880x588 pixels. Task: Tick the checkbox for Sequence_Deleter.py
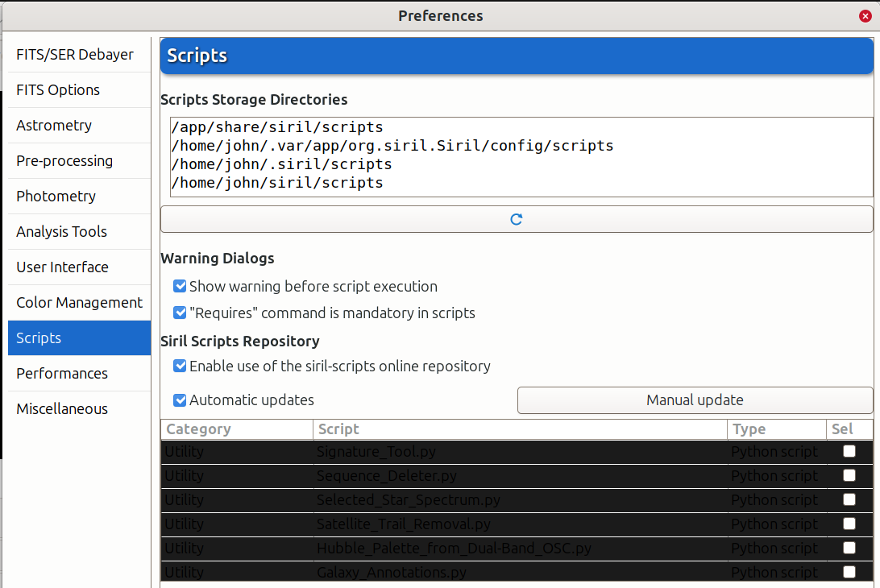click(x=849, y=476)
